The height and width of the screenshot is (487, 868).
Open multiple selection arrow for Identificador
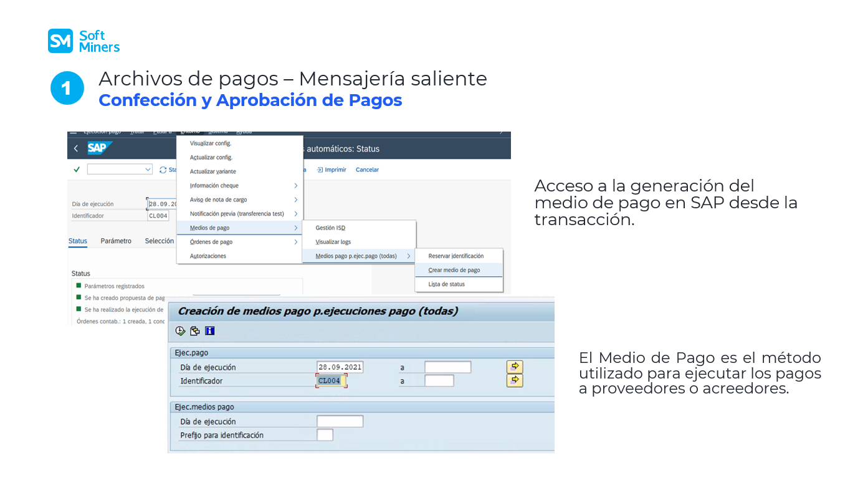click(x=514, y=380)
